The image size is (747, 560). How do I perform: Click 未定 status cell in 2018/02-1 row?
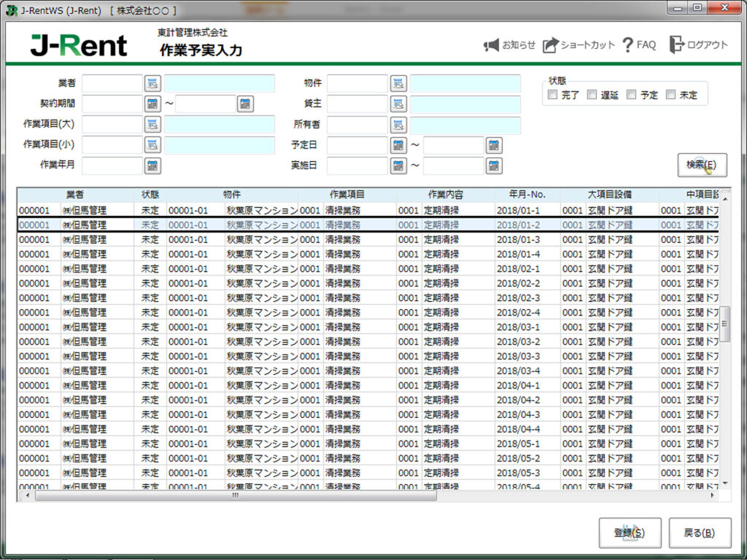click(150, 269)
